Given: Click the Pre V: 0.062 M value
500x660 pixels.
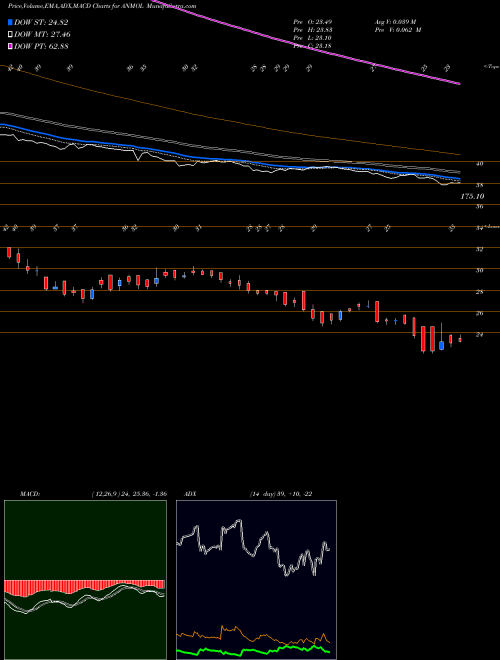Looking at the screenshot, I should pyautogui.click(x=397, y=29).
